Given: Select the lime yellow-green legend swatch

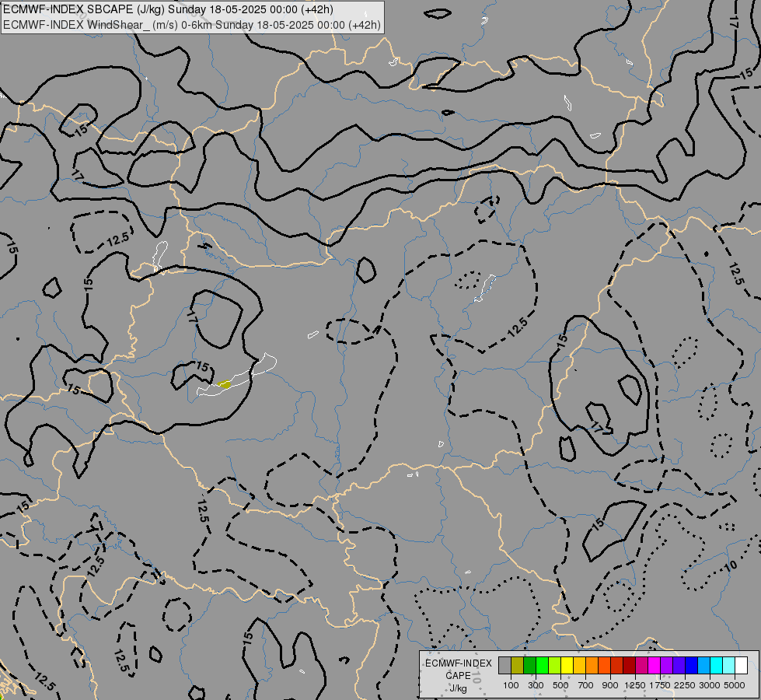Looking at the screenshot, I should pos(555,665).
